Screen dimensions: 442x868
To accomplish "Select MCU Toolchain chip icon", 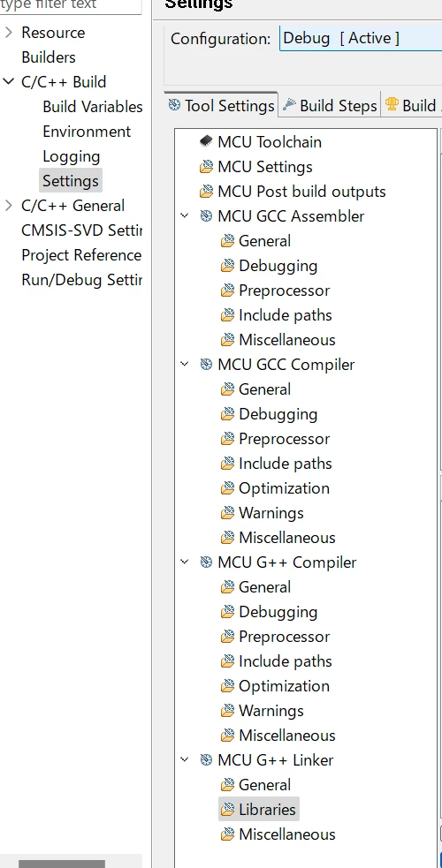I will click(206, 141).
